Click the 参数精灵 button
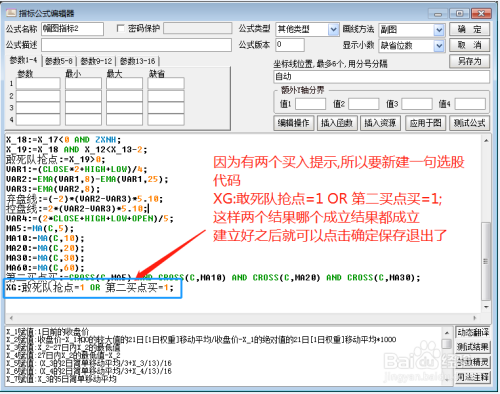The width and height of the screenshot is (500, 394). tap(473, 362)
